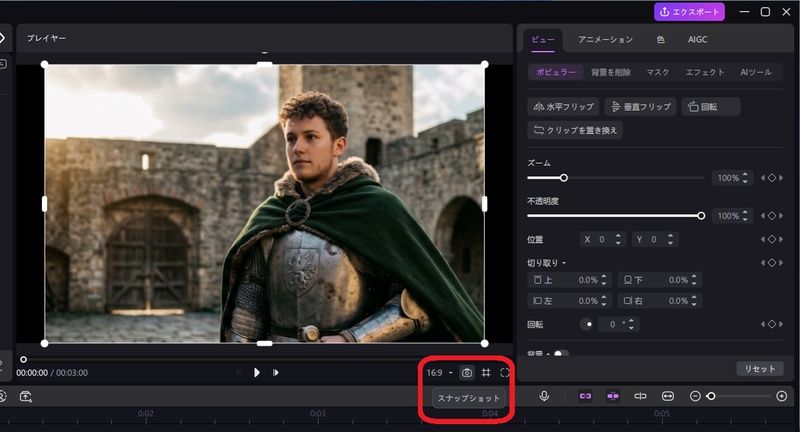Click the top-right transform handle on preview
The height and width of the screenshot is (432, 800).
[485, 64]
